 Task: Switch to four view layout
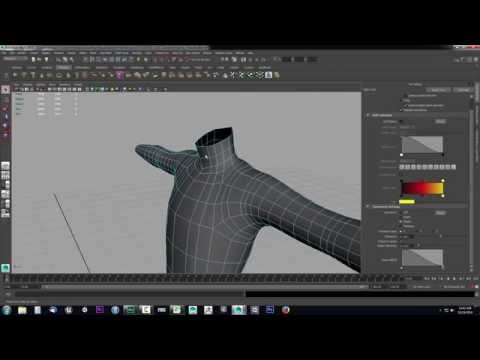point(6,175)
